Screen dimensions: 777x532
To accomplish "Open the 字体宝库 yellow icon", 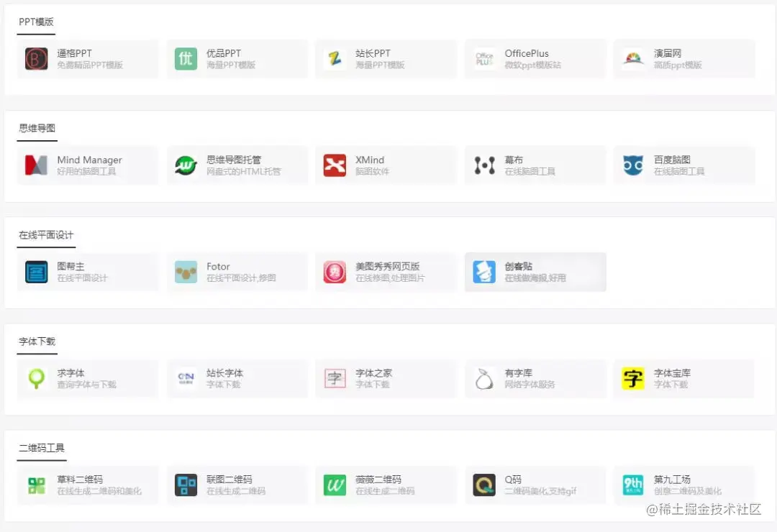I will [x=633, y=378].
